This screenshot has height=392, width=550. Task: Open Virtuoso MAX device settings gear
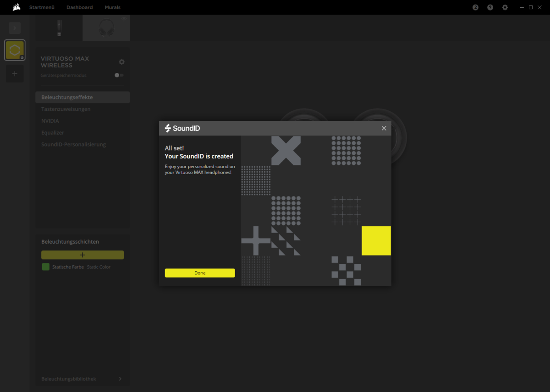pos(121,62)
